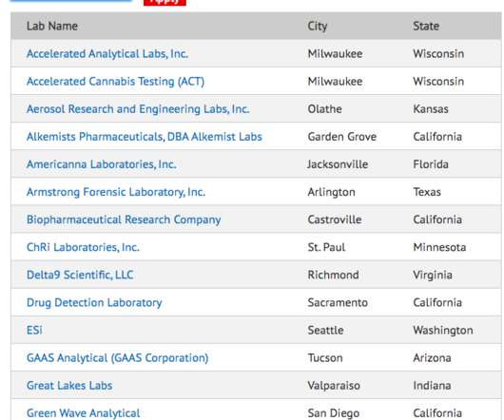Open GAAS Analytical (GAAS Corporation) link
The height and width of the screenshot is (420, 504).
118,357
